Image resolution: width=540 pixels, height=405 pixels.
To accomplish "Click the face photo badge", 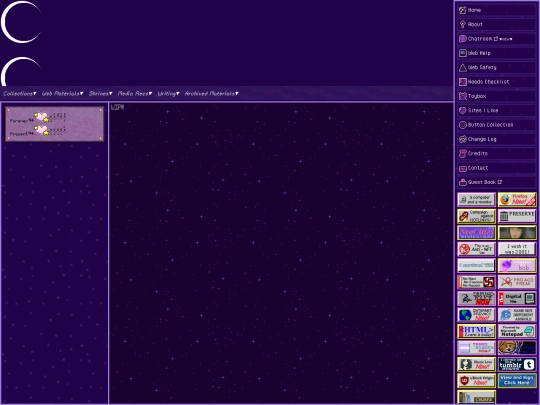I will click(x=517, y=232).
